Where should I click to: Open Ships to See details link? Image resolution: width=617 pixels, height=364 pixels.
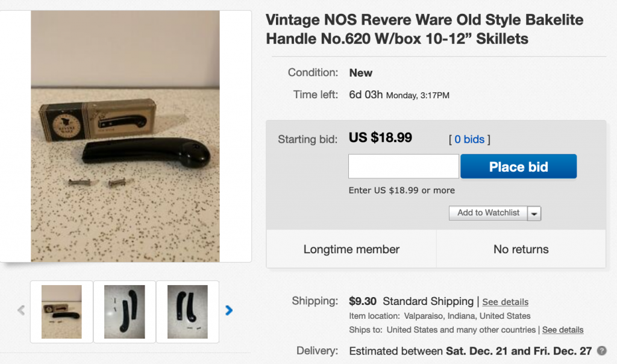[x=563, y=330]
